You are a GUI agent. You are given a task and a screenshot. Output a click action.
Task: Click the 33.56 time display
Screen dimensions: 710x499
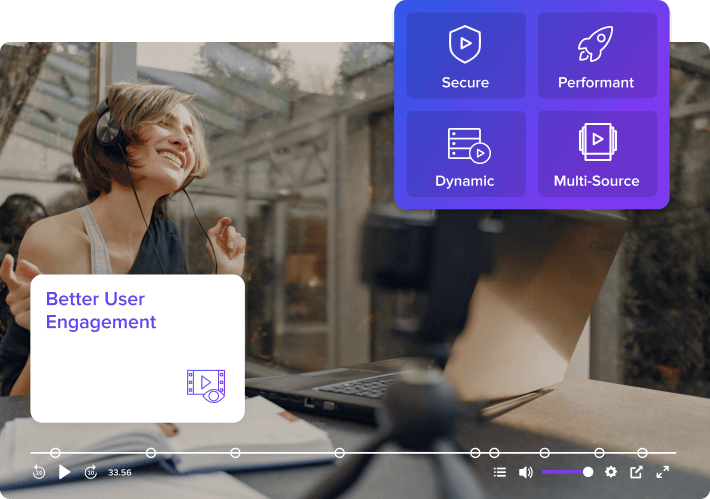click(120, 472)
